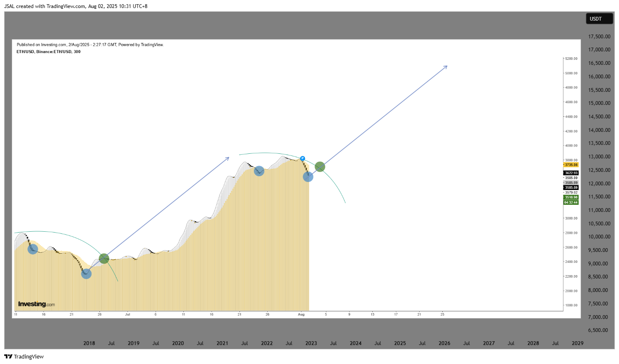Click the blue P marker at the price peak
Screen dimensions: 619x364
(x=302, y=158)
